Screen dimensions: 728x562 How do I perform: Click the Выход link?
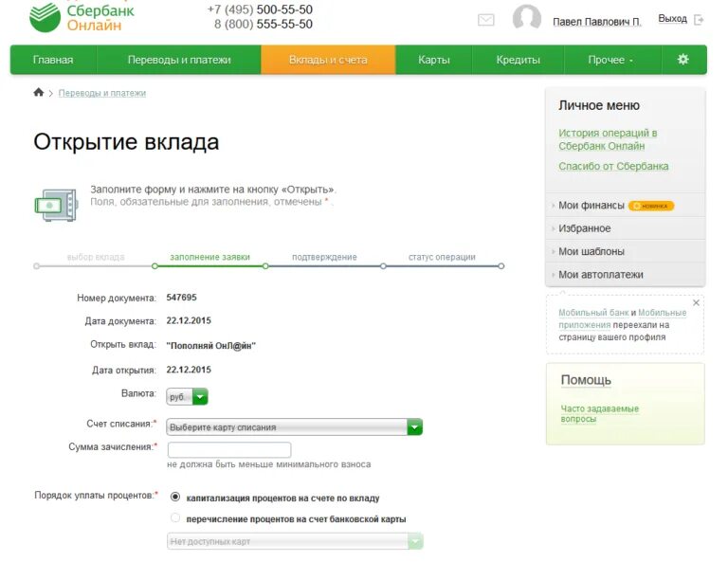[x=672, y=19]
